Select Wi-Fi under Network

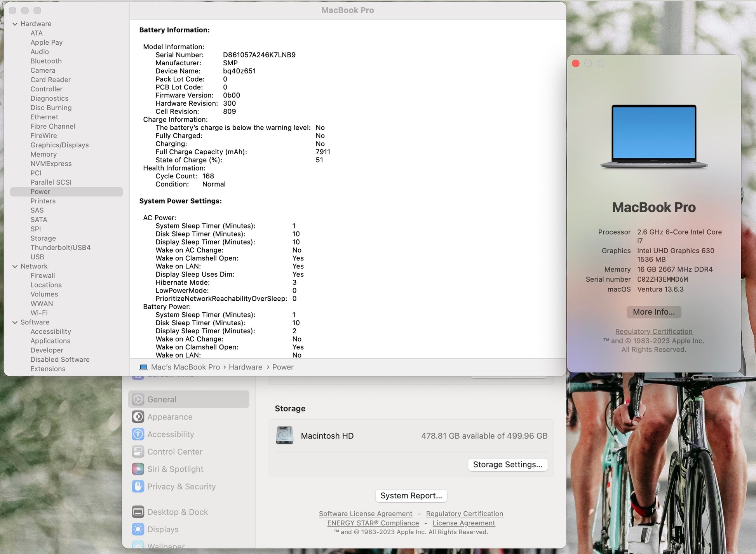coord(39,313)
